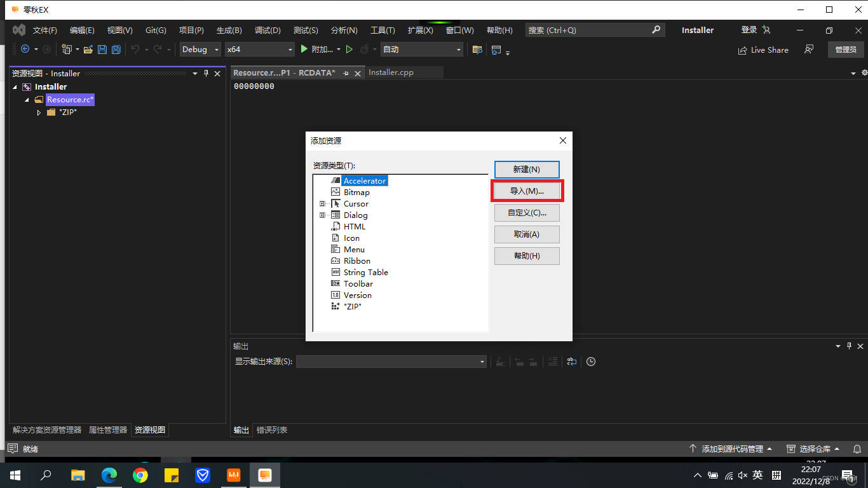The height and width of the screenshot is (488, 868).
Task: Click the Live Share button
Action: 763,50
